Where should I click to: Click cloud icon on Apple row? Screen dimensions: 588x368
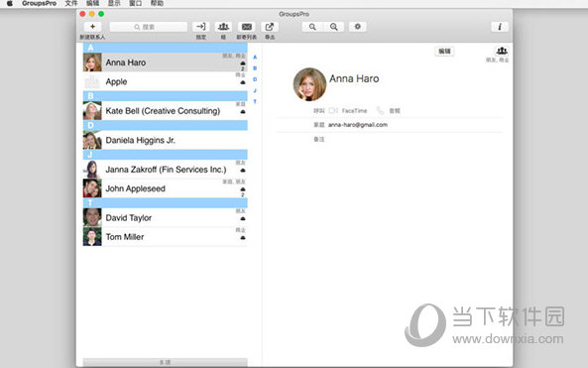point(243,82)
